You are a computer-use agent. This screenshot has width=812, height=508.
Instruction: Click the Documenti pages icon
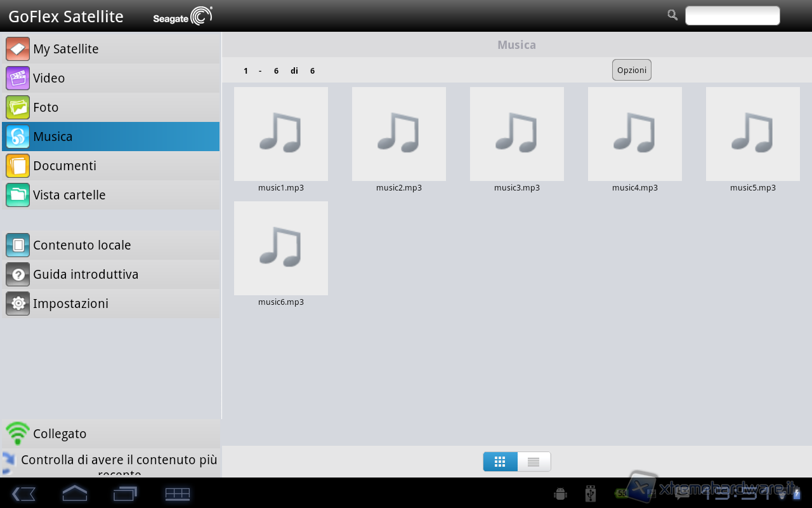click(18, 166)
